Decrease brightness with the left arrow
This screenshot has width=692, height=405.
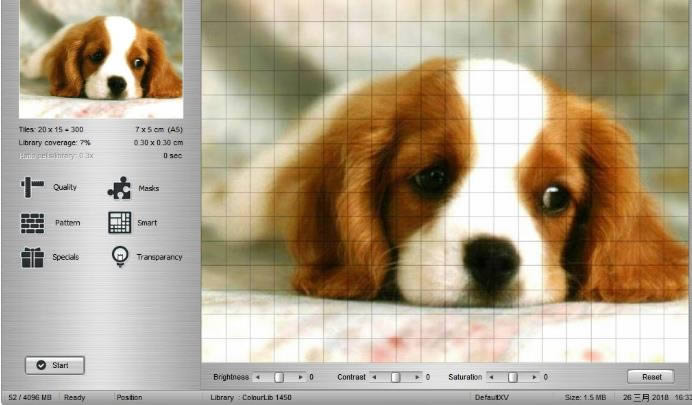[x=258, y=377]
